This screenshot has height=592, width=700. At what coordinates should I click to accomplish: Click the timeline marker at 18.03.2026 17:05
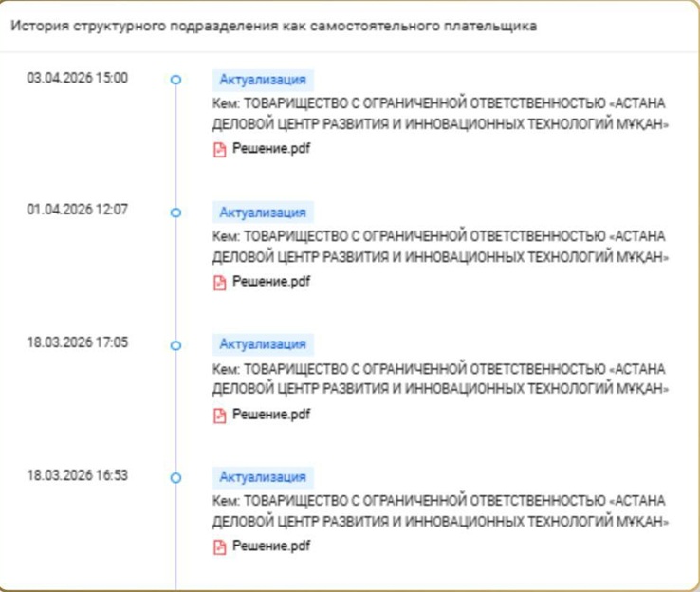click(x=175, y=345)
